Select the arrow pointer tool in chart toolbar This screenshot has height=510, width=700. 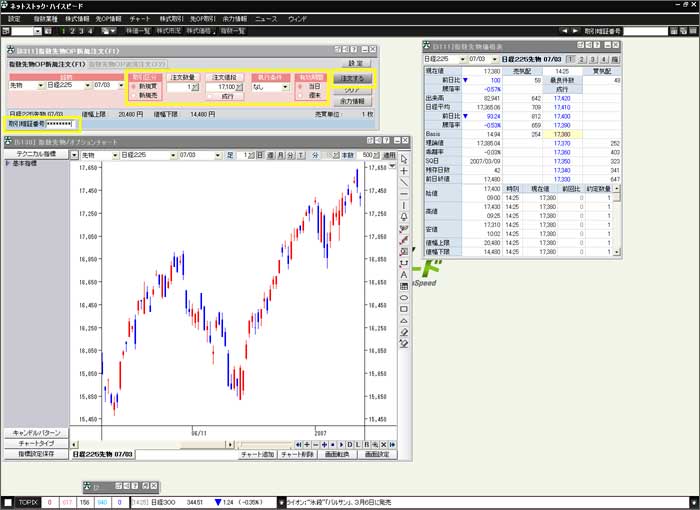[404, 159]
